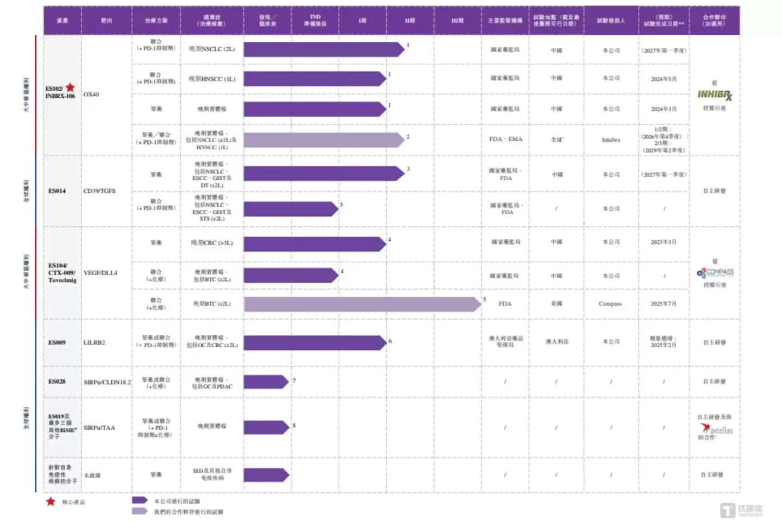Click the red star beside ES102/INBRX-106
This screenshot has width=782, height=532.
[x=70, y=87]
